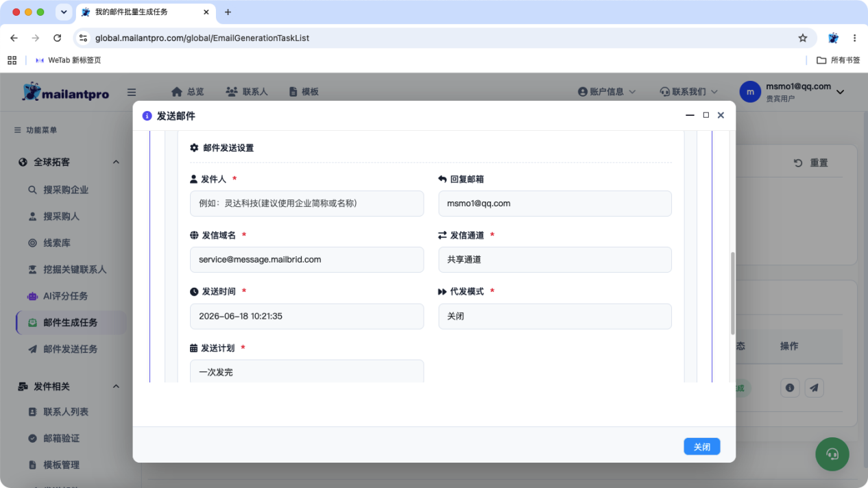This screenshot has height=488, width=868.
Task: Click the 功能菜单 sidebar header
Action: tap(36, 130)
